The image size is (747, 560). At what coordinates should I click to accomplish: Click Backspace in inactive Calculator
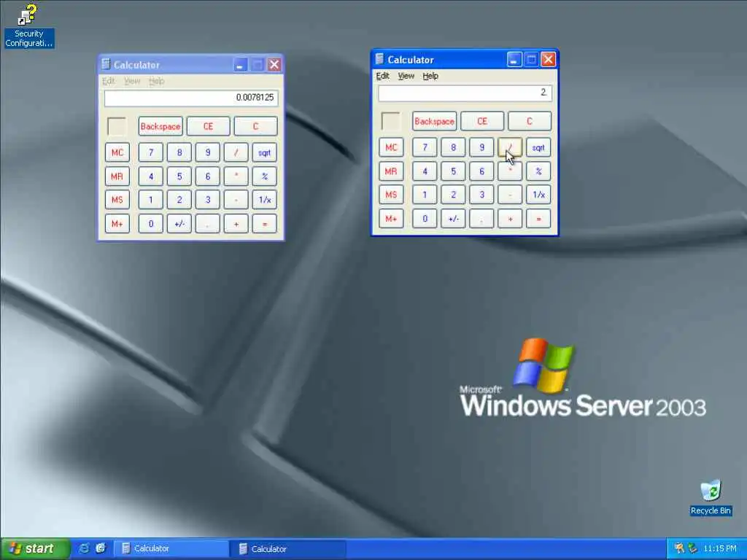[160, 127]
